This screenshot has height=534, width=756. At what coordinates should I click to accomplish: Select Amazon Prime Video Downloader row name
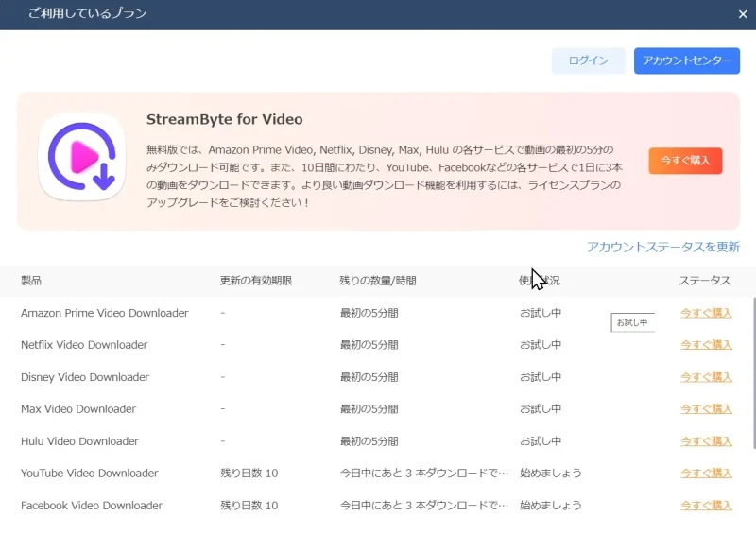[x=105, y=313]
